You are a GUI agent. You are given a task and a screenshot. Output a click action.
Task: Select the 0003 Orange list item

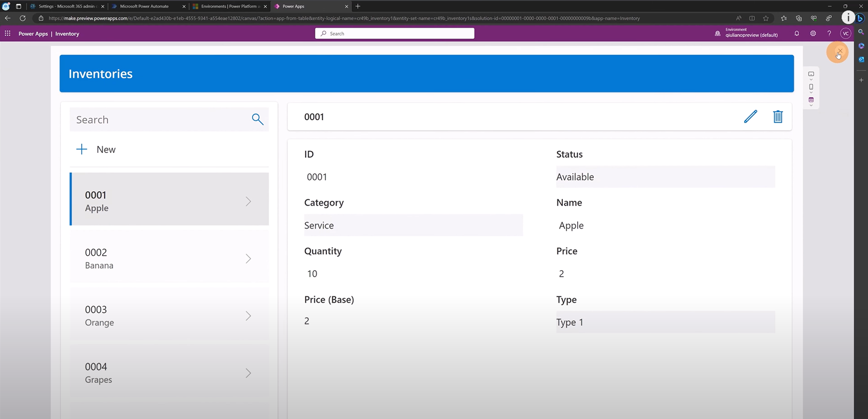pos(169,316)
